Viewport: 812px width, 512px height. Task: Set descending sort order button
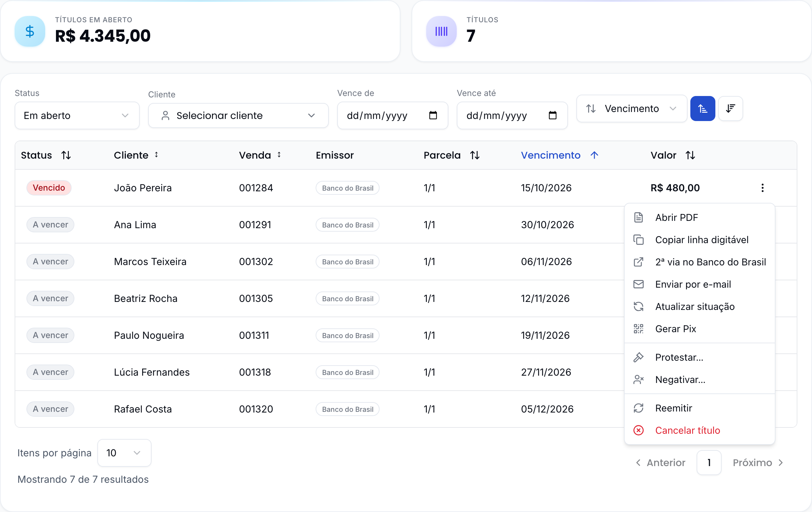coord(731,109)
